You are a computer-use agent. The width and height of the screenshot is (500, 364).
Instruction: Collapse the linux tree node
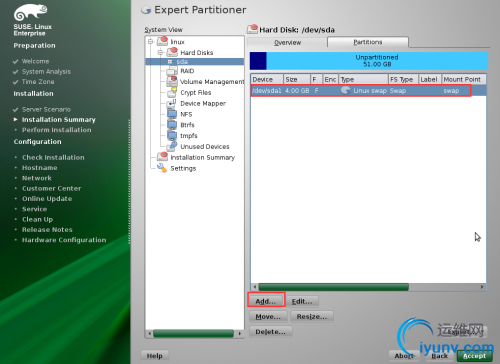tap(150, 41)
